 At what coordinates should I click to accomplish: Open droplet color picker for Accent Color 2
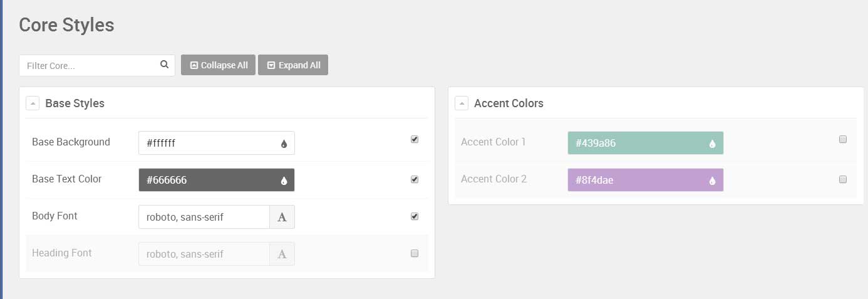pyautogui.click(x=712, y=181)
